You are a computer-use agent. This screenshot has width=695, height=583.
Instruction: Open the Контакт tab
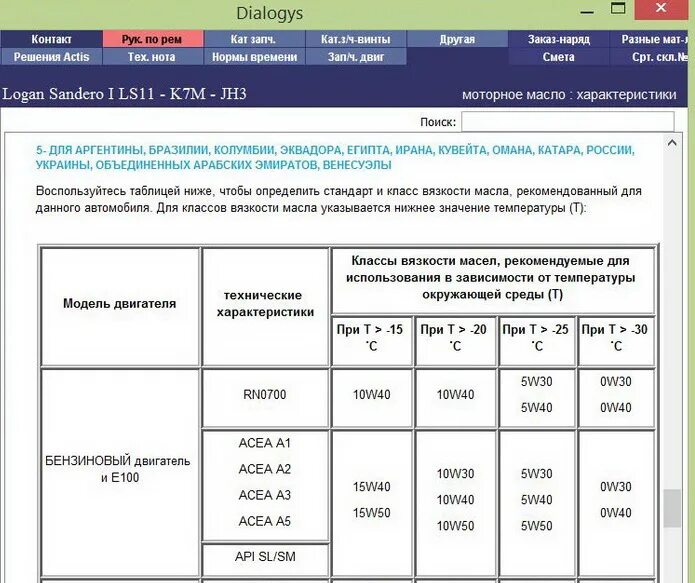51,39
